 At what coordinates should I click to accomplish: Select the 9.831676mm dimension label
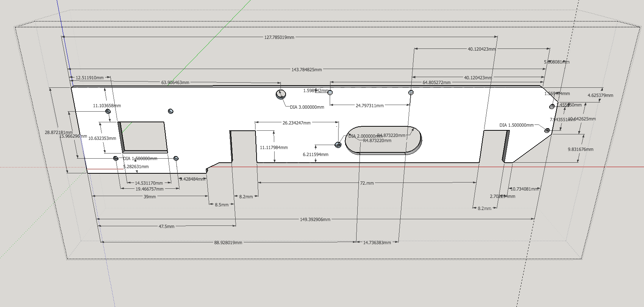[x=580, y=149]
